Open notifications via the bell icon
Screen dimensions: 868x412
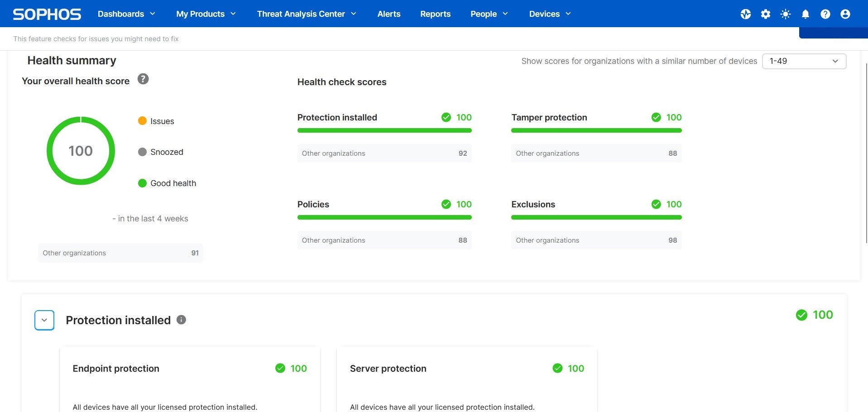(805, 14)
